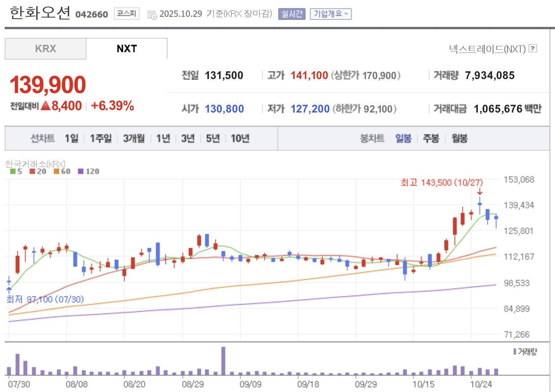Click the 고가 141,100 value
This screenshot has width=555, height=392.
click(309, 75)
